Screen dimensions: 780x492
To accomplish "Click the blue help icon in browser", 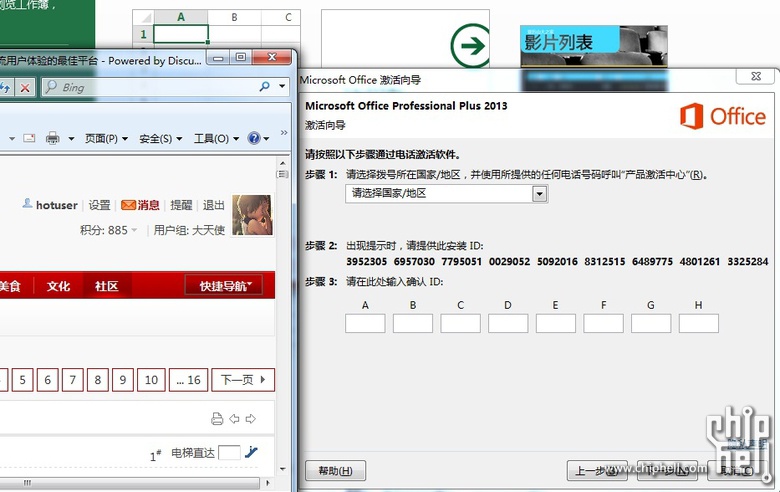I will (254, 138).
